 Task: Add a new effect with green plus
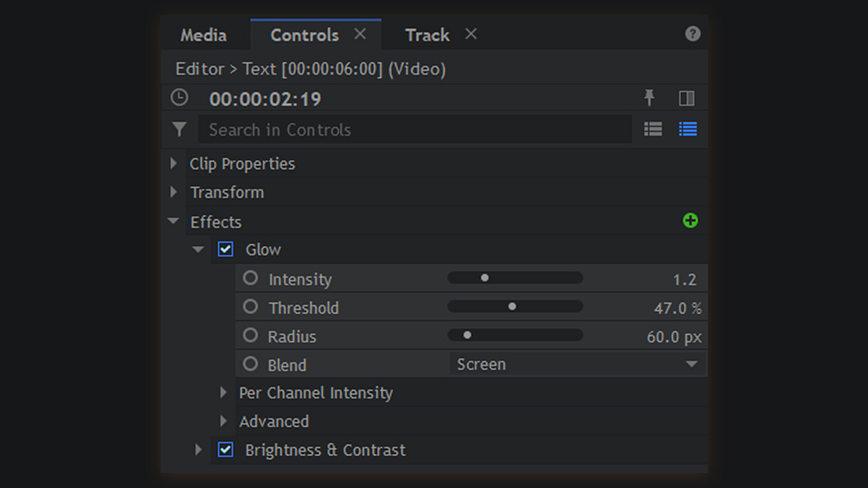[690, 221]
